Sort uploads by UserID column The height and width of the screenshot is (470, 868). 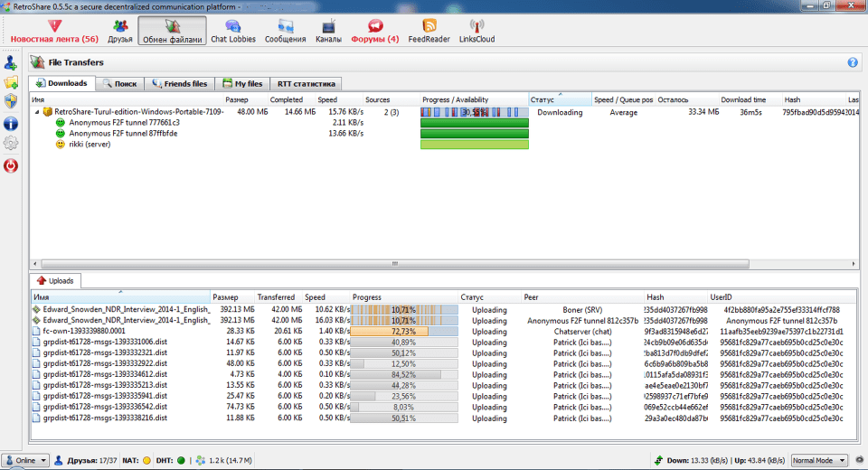point(781,297)
